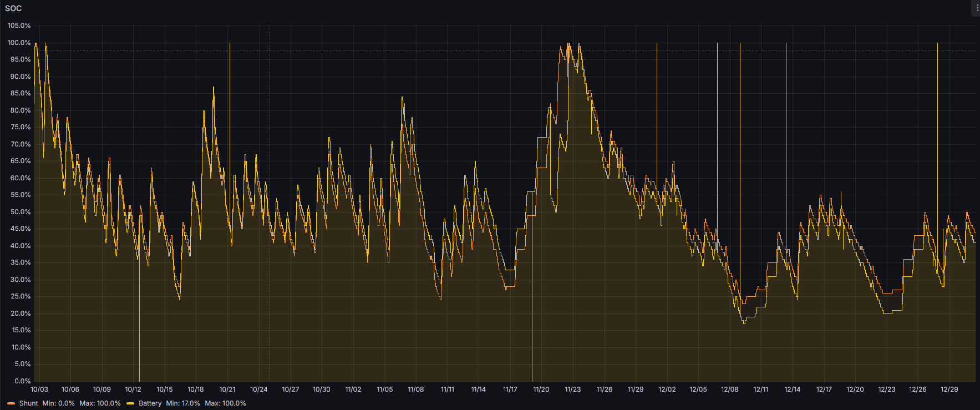980x410 pixels.
Task: Toggle the Battery series via legend label
Action: pyautogui.click(x=150, y=403)
